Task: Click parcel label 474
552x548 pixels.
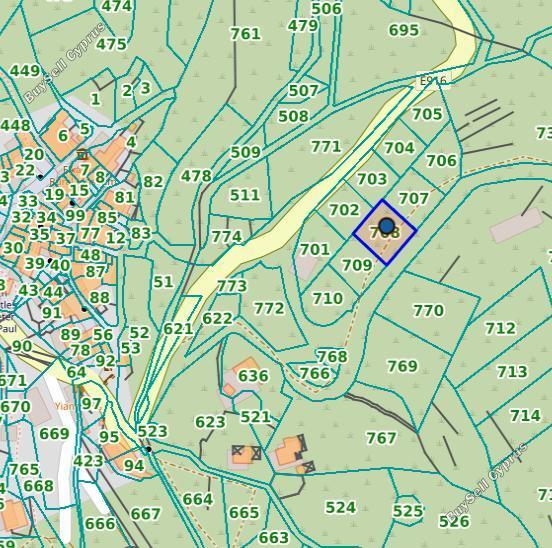Action: point(116,6)
